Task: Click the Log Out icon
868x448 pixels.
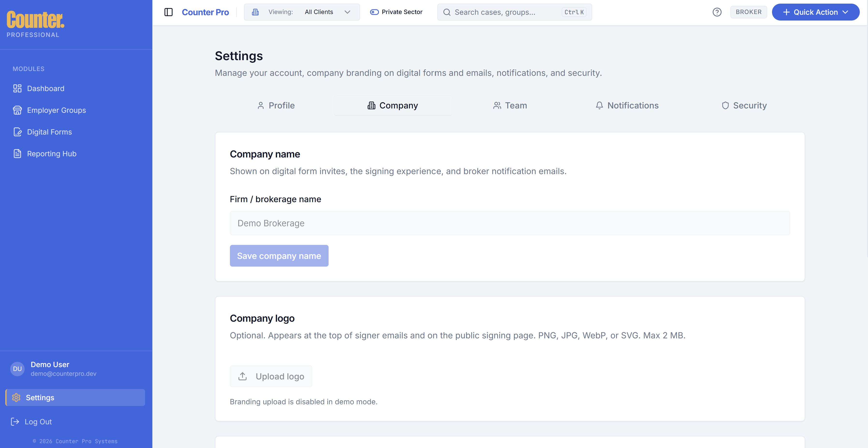Action: pos(15,422)
